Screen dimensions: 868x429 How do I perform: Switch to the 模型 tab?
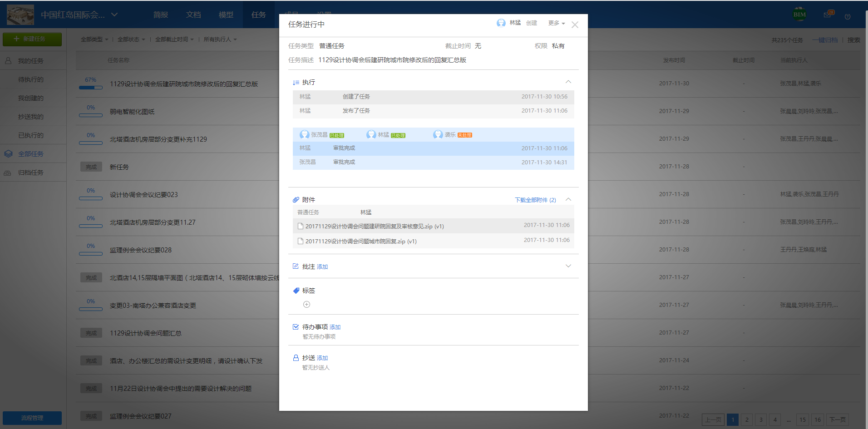click(x=226, y=15)
